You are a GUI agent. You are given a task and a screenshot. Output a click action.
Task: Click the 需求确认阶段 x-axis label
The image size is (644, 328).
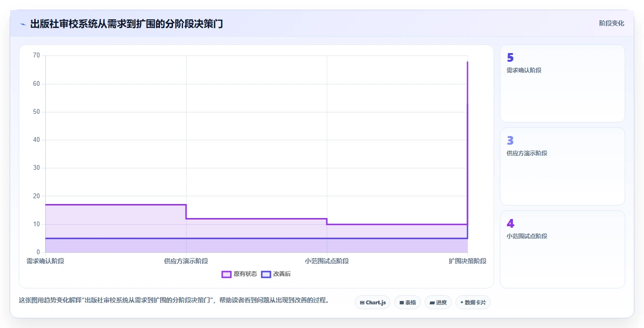(45, 261)
